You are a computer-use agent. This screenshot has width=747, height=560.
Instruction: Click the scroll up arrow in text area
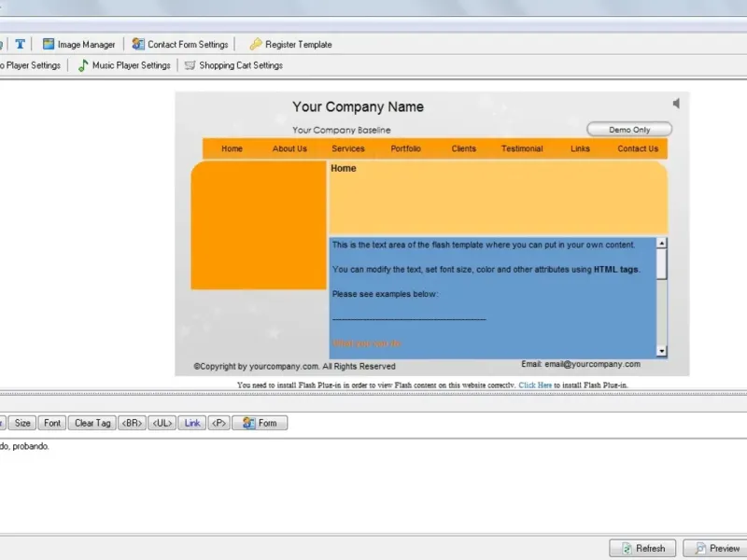[x=661, y=243]
